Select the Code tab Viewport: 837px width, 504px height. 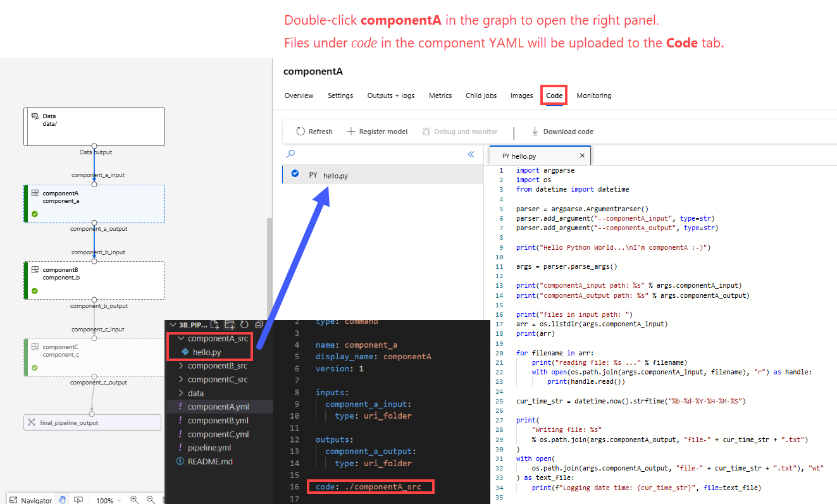pos(554,95)
